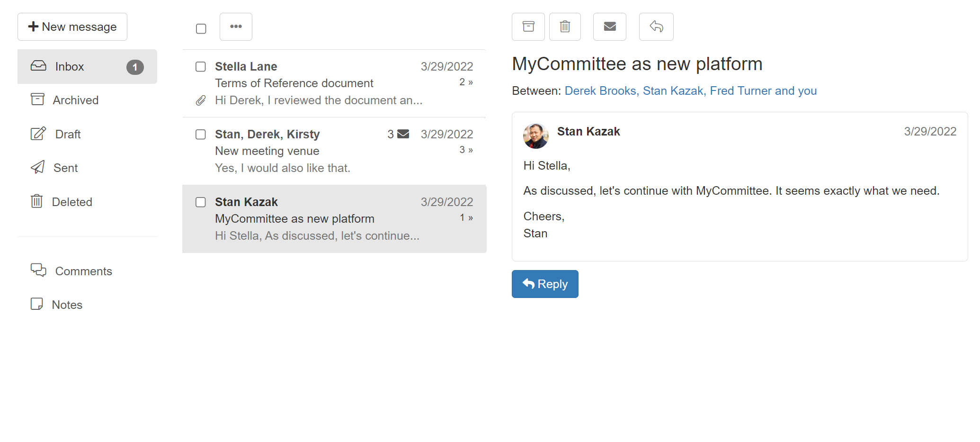Click the Inbox unread count badge
The image size is (980, 442).
point(135,67)
